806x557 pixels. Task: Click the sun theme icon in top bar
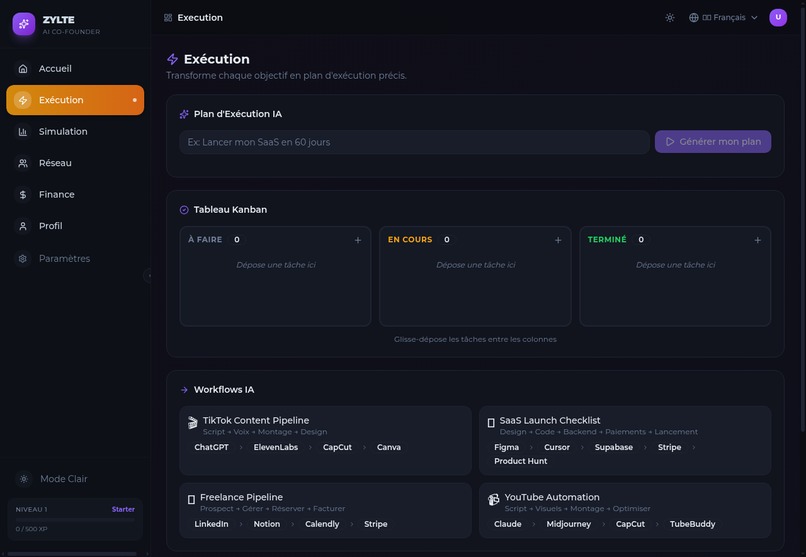(x=670, y=17)
